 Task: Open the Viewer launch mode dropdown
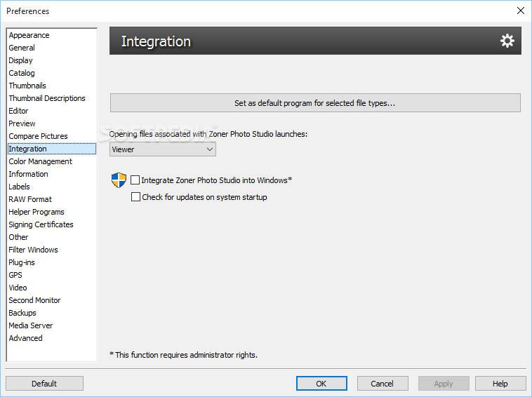[x=163, y=149]
